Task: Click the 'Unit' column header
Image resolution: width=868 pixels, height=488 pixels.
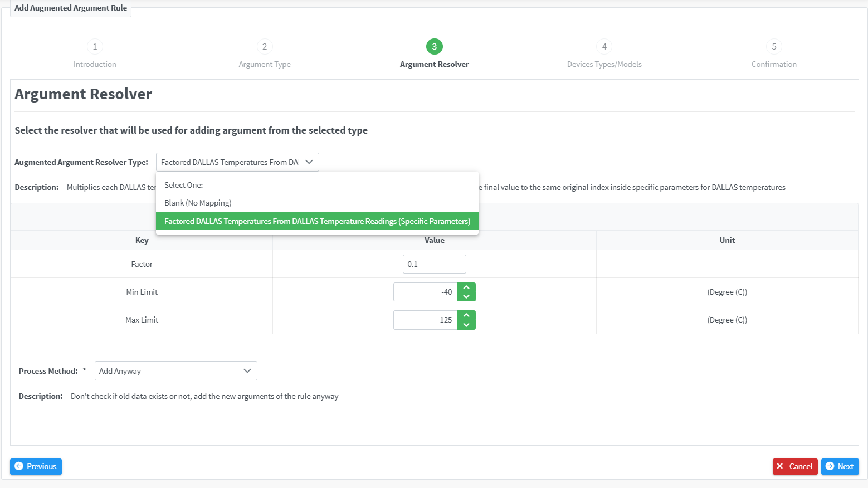Action: click(x=727, y=240)
